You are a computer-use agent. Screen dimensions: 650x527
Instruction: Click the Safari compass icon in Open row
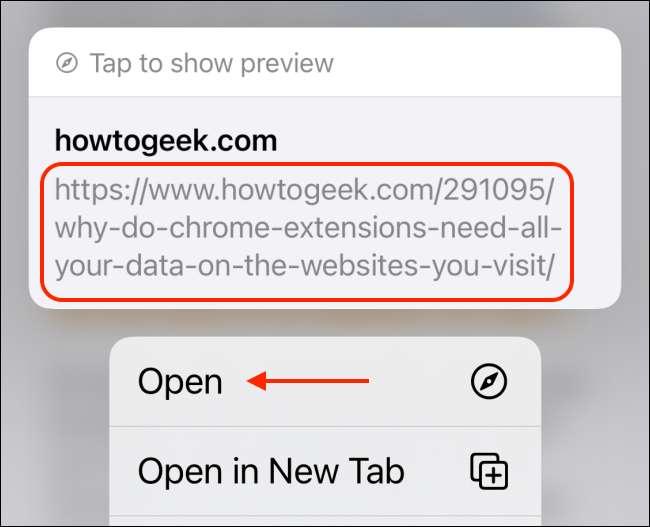coord(489,381)
